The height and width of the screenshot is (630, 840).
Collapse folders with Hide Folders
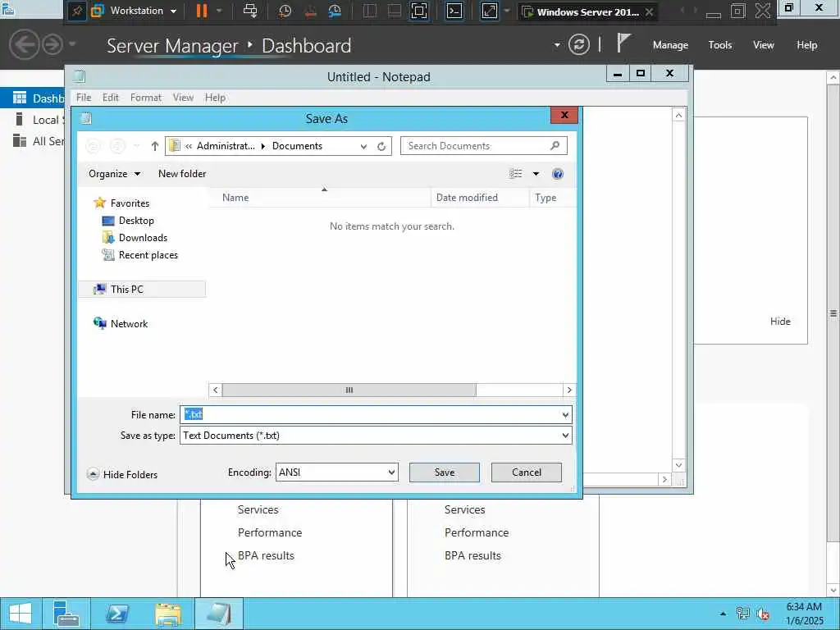(x=122, y=474)
